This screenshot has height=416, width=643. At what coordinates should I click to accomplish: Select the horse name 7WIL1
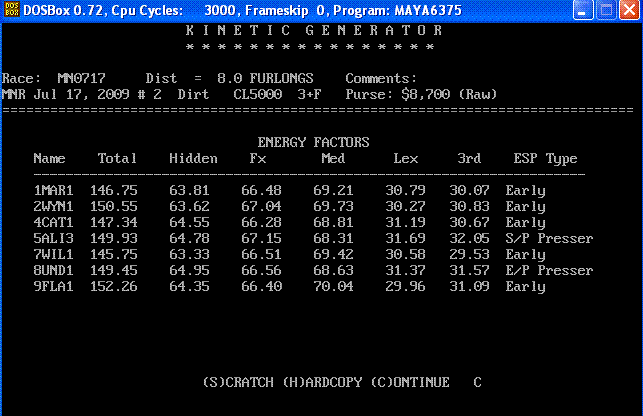[x=53, y=254]
